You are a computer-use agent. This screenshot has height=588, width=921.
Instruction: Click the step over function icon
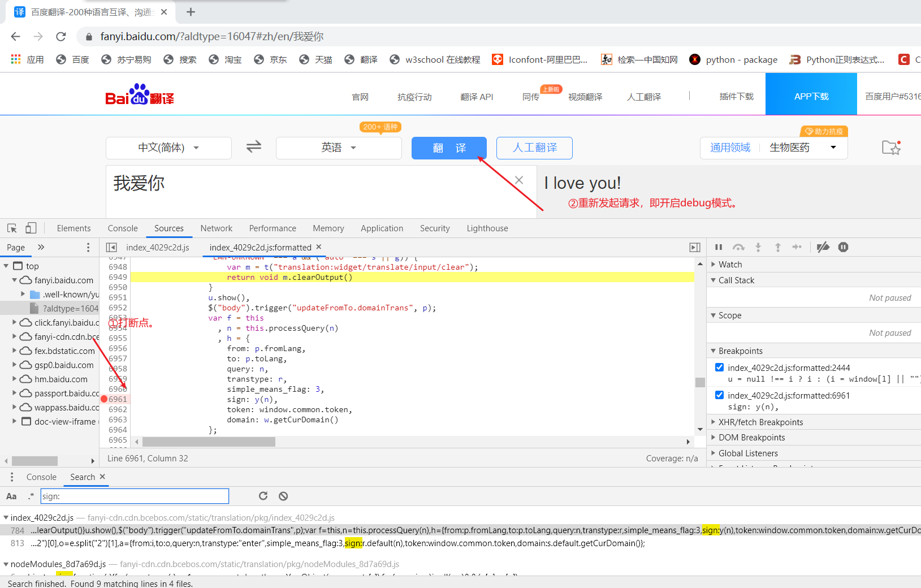pos(738,247)
